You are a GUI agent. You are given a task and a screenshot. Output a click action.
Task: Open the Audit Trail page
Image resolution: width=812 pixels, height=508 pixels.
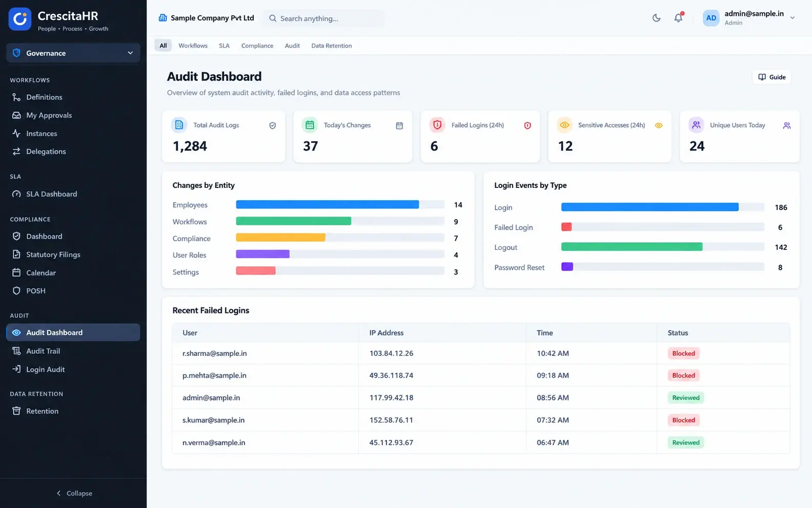[x=73, y=351]
